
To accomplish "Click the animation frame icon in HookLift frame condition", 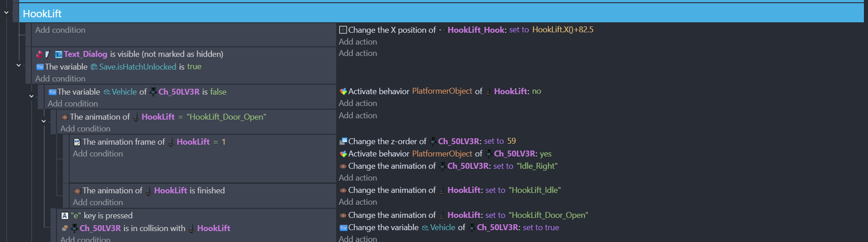I will [x=77, y=142].
